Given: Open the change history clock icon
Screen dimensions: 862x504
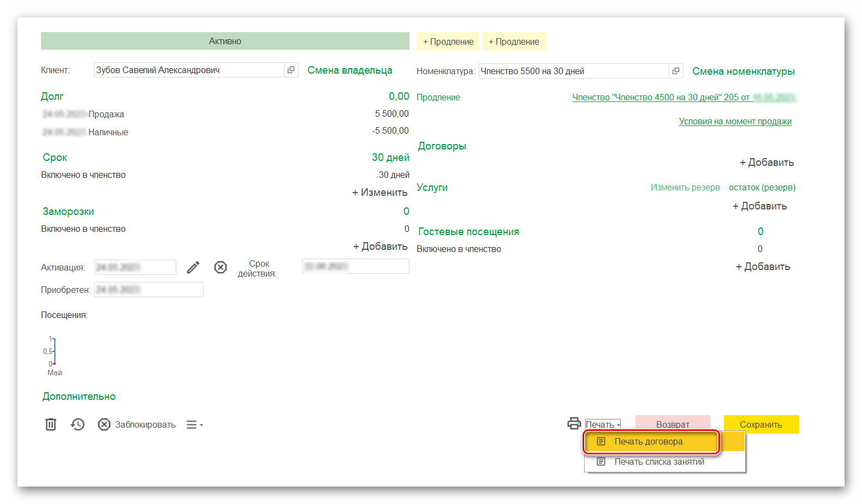Looking at the screenshot, I should (x=78, y=424).
